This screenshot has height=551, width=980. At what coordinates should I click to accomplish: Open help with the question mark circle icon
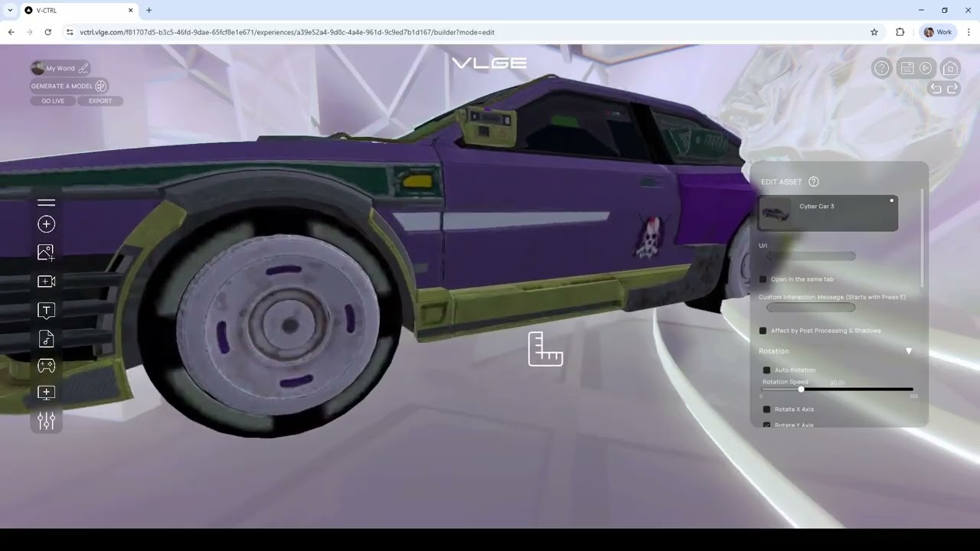point(881,68)
